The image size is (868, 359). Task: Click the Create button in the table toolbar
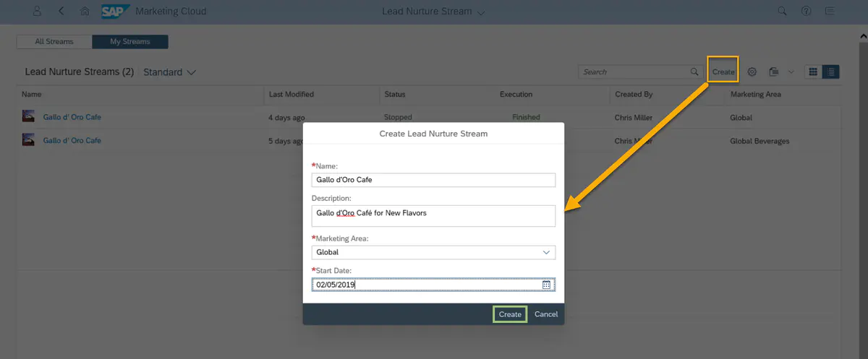coord(723,72)
